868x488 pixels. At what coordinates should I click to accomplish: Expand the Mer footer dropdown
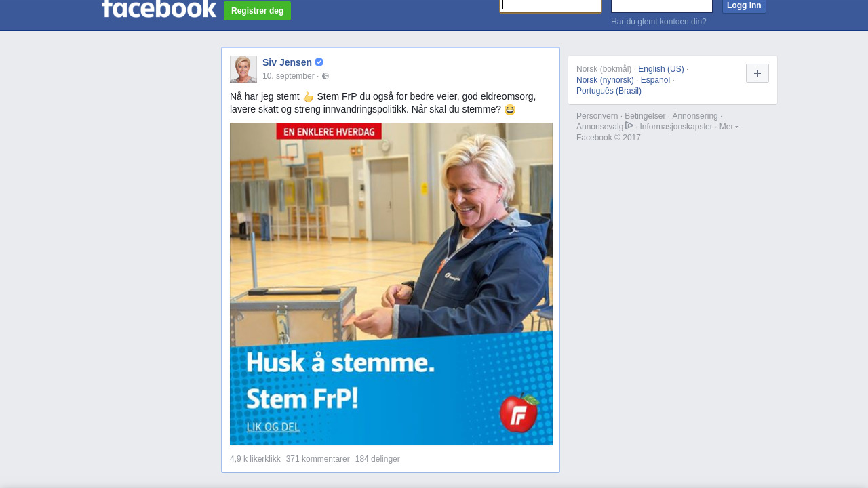point(729,127)
